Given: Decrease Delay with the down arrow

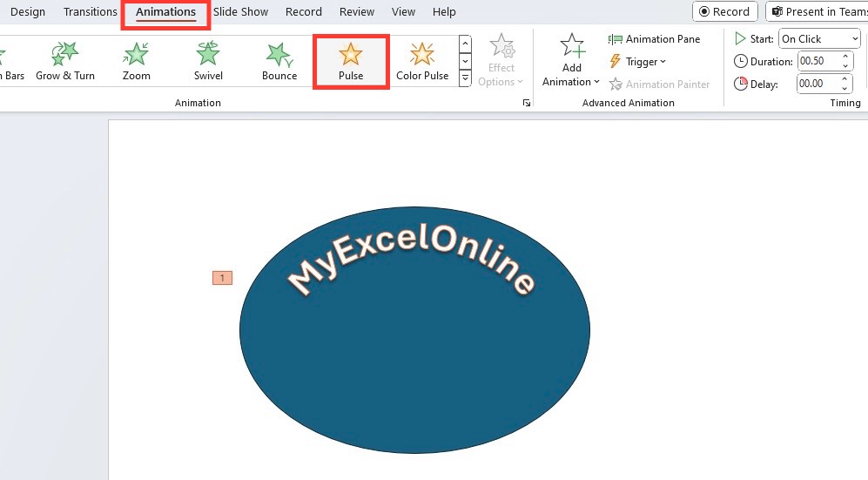Looking at the screenshot, I should tap(845, 89).
